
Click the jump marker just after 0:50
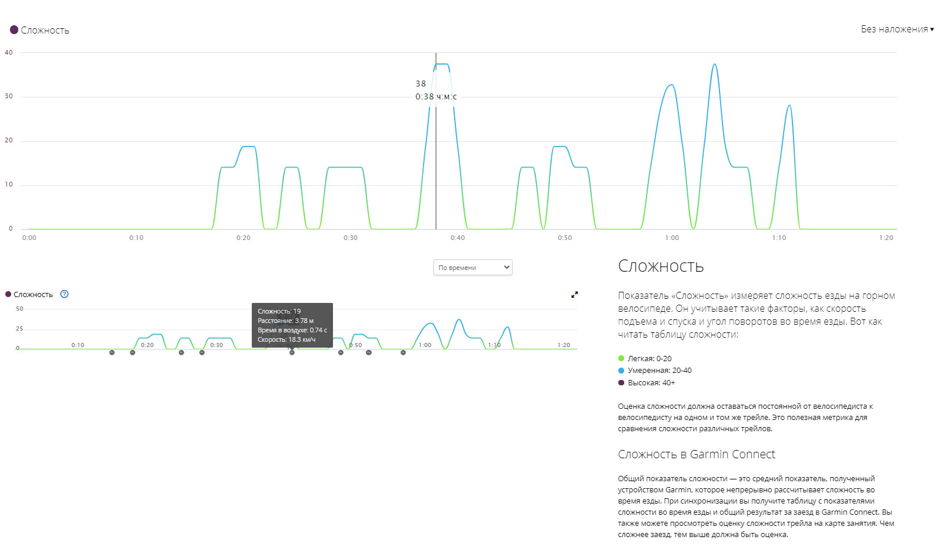pyautogui.click(x=369, y=353)
